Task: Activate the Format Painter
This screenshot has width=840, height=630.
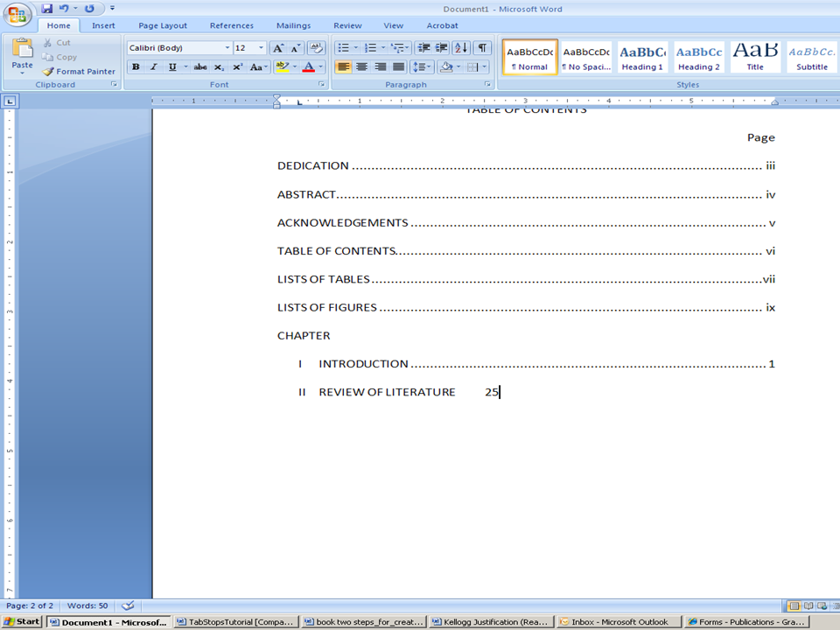Action: pyautogui.click(x=79, y=71)
